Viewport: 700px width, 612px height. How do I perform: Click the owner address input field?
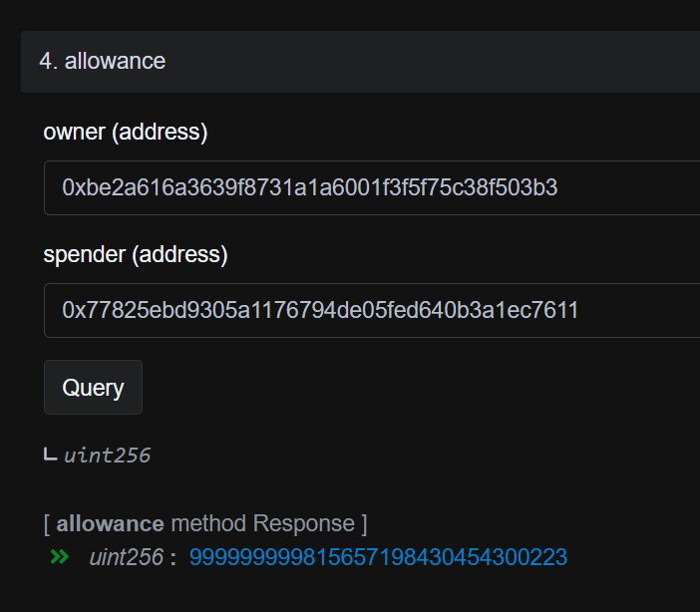(x=372, y=188)
